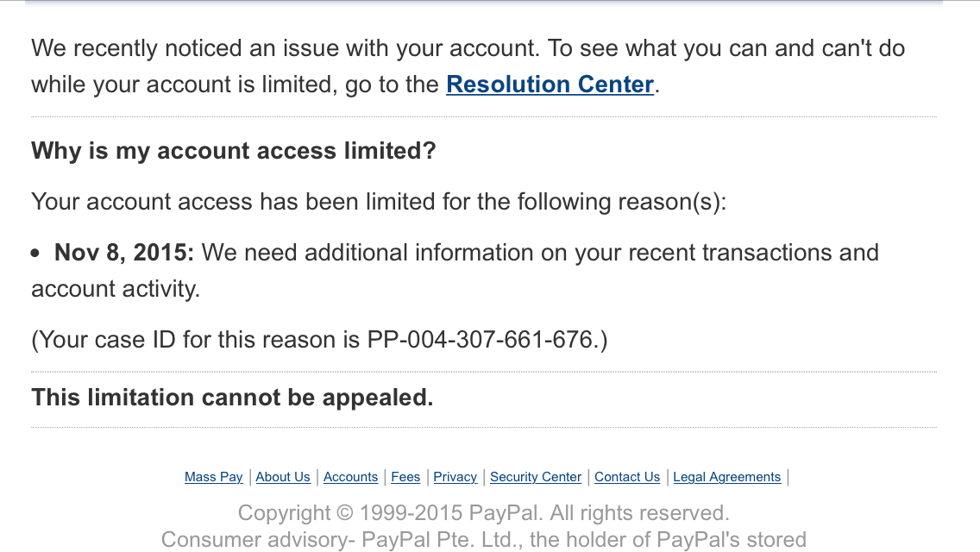
Task: Click the Copyright 1999-2015 PayPal line
Action: point(484,512)
